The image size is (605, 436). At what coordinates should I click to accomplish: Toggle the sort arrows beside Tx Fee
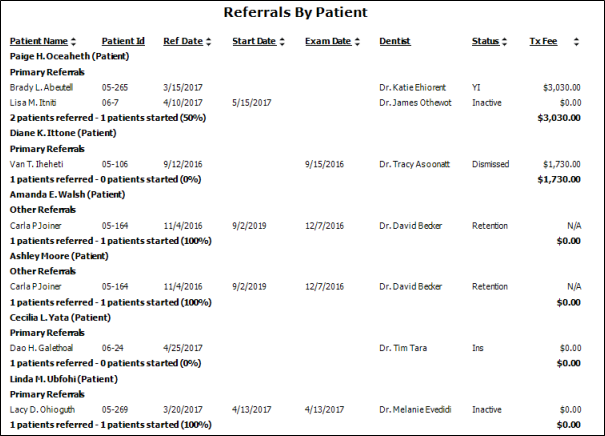[562, 42]
